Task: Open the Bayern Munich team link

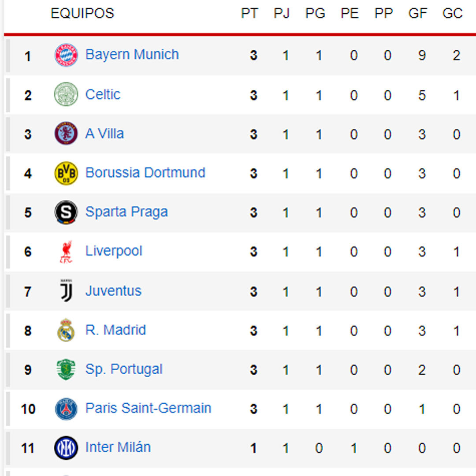Action: coord(132,54)
